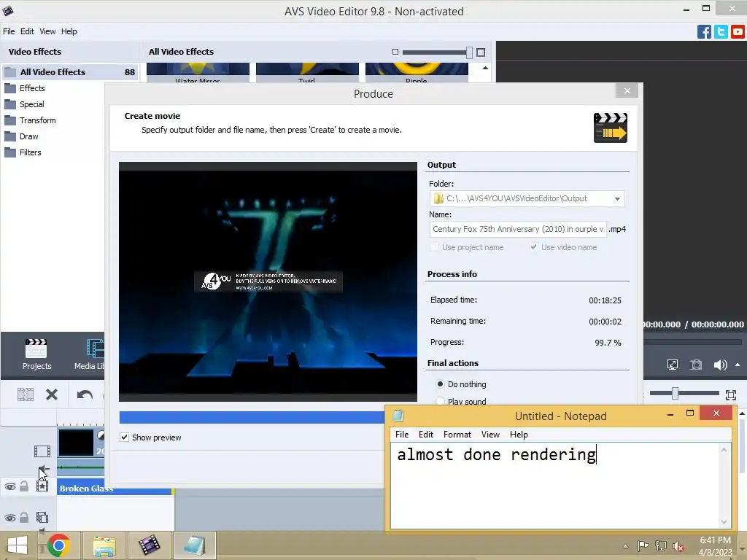Viewport: 747px width, 560px height.
Task: Open Notepad's Format menu
Action: (x=457, y=435)
